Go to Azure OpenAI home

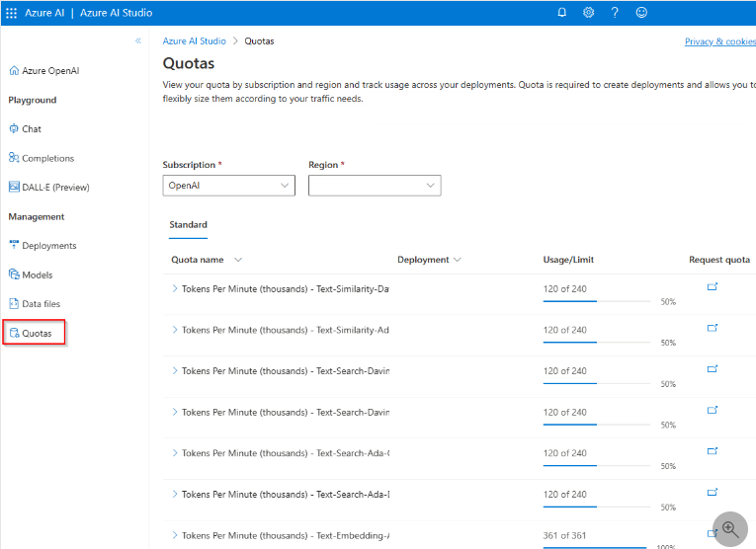[x=43, y=71]
